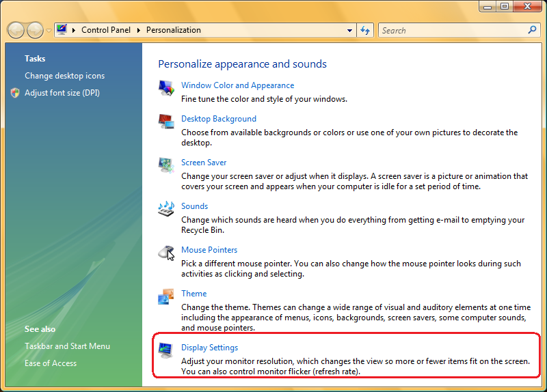The width and height of the screenshot is (547, 392).
Task: Click 'Fine tune the color and style' text
Action: [x=264, y=99]
